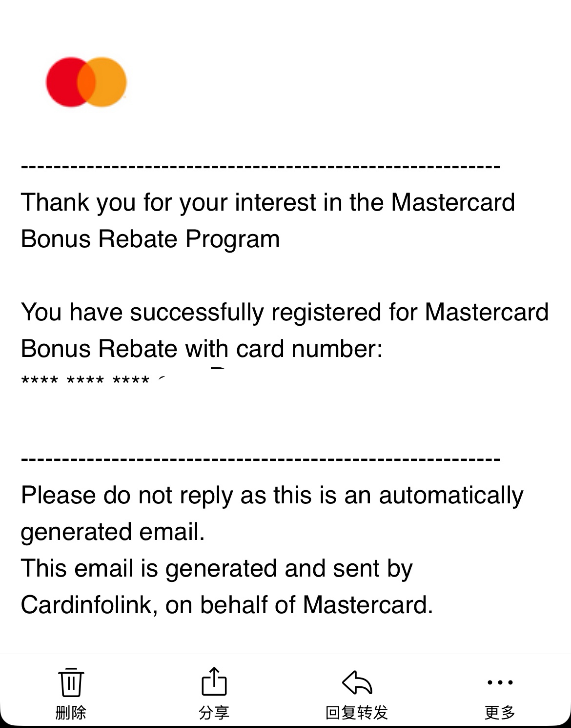This screenshot has height=728, width=571.
Task: Select the 分享 label in bottom bar
Action: [214, 712]
